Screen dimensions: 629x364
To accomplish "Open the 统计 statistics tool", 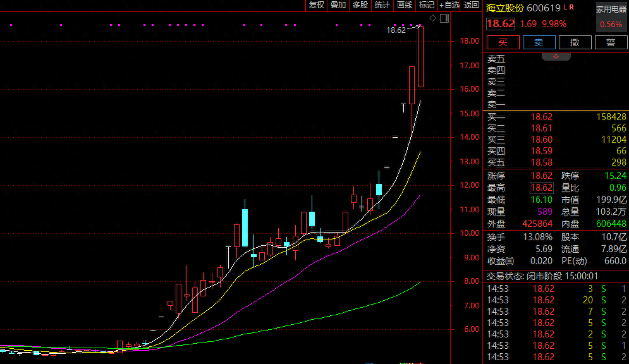I will [x=382, y=5].
